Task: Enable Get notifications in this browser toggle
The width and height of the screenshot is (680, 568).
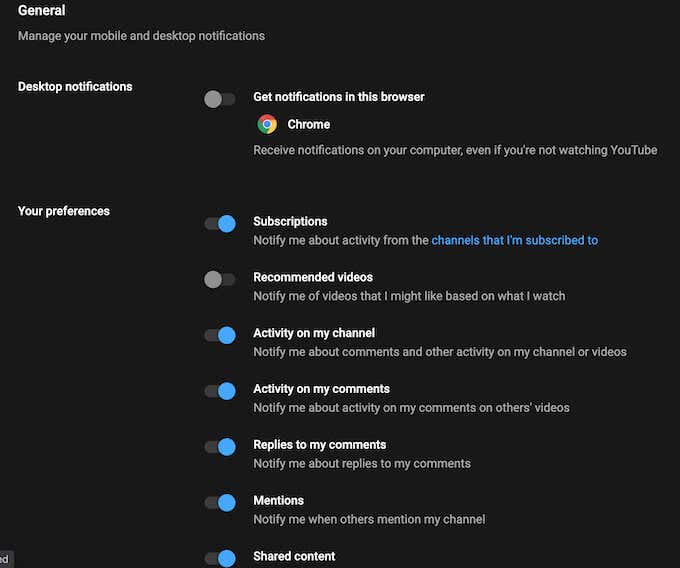Action: tap(219, 99)
